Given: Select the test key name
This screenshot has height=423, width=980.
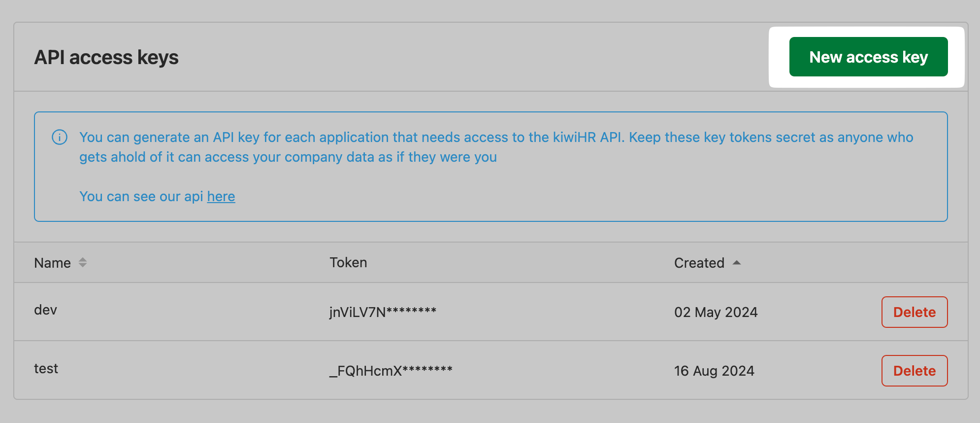Looking at the screenshot, I should (x=46, y=369).
